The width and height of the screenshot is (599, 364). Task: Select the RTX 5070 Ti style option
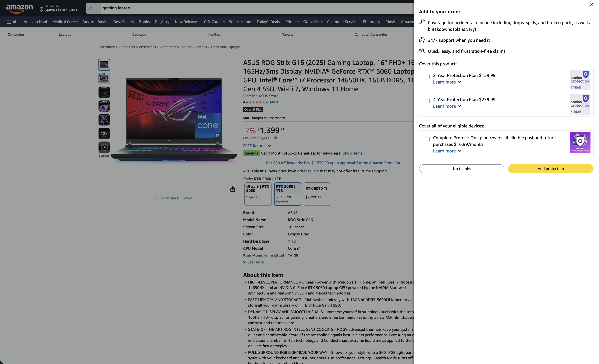coord(317,194)
